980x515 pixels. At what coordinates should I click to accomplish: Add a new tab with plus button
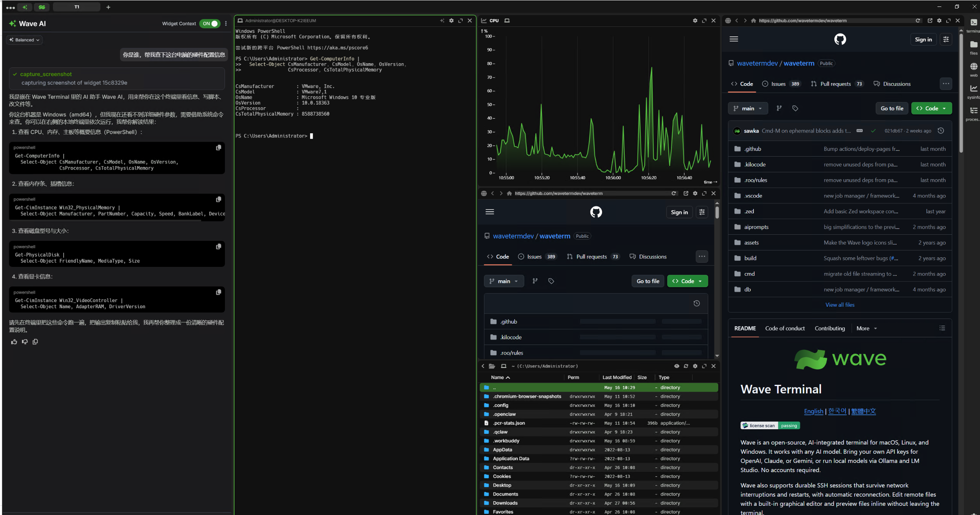(108, 7)
